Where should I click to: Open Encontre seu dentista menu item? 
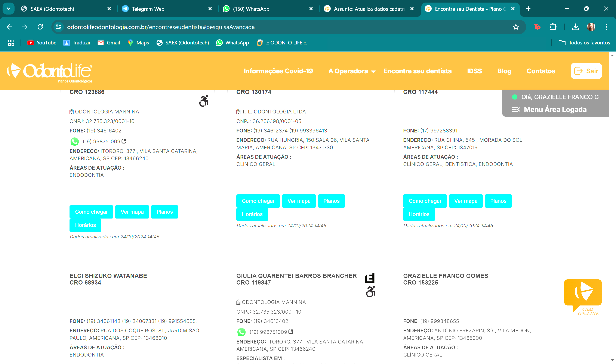[417, 71]
